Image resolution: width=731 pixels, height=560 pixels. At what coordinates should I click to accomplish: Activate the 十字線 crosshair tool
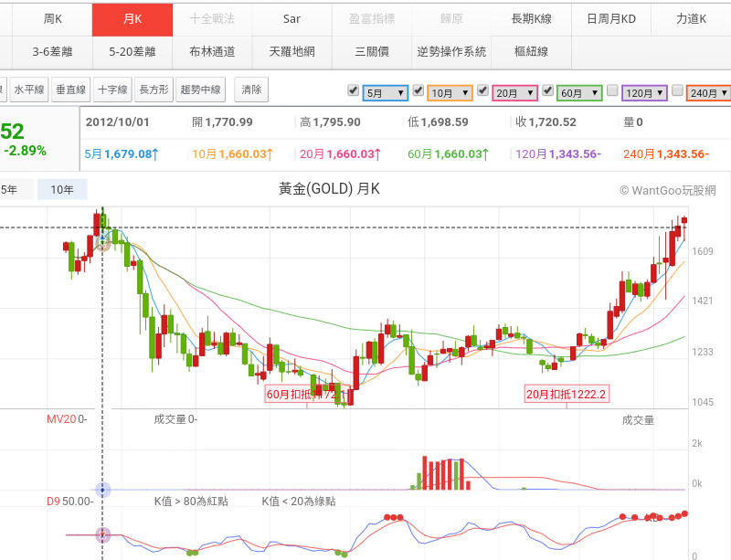point(112,90)
